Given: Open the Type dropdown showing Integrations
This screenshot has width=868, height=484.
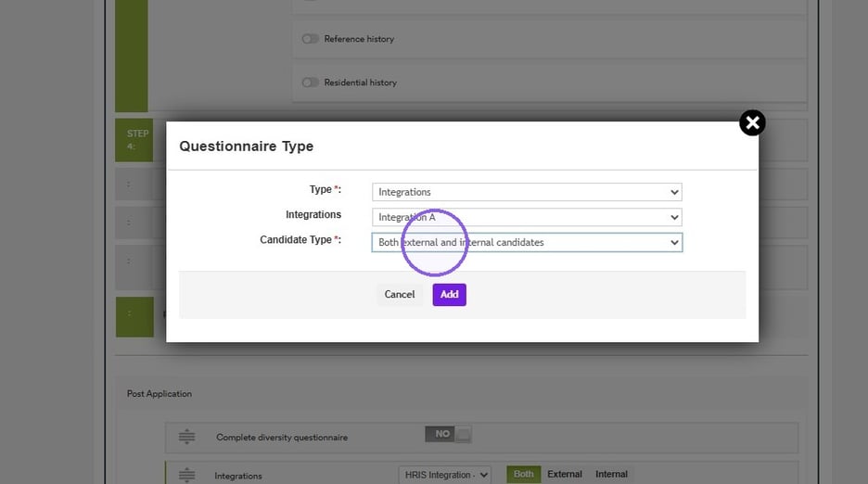Looking at the screenshot, I should (527, 192).
